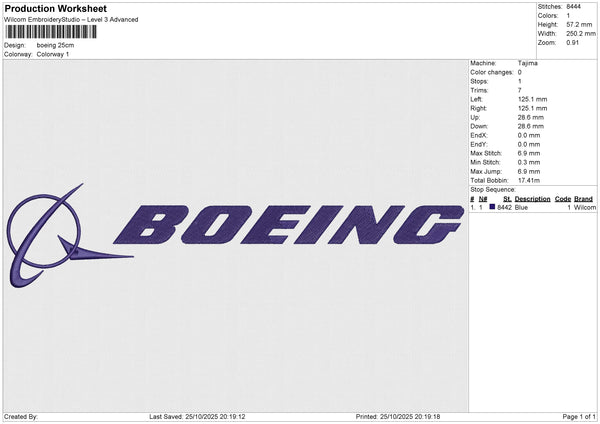Viewport: 600px width, 424px height.
Task: Click the Total Bobbin value 17.41m
Action: click(x=529, y=180)
